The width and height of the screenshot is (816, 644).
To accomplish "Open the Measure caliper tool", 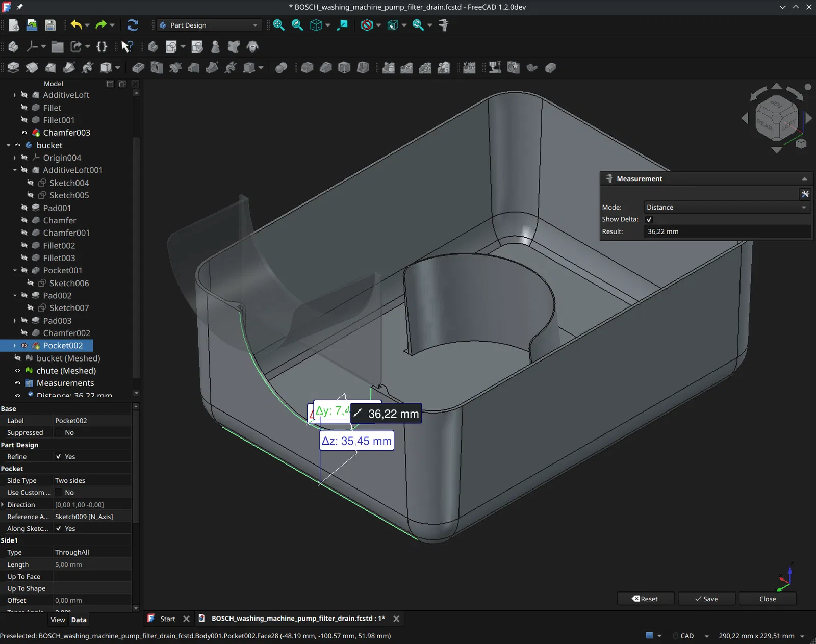I will [x=444, y=25].
